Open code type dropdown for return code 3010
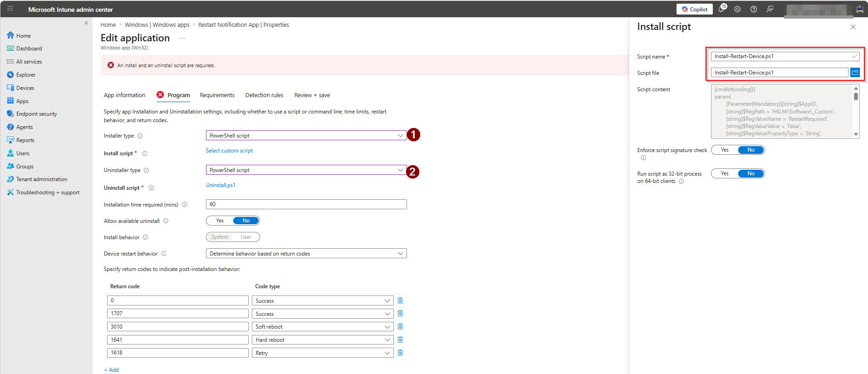This screenshot has width=868, height=374. [x=322, y=327]
